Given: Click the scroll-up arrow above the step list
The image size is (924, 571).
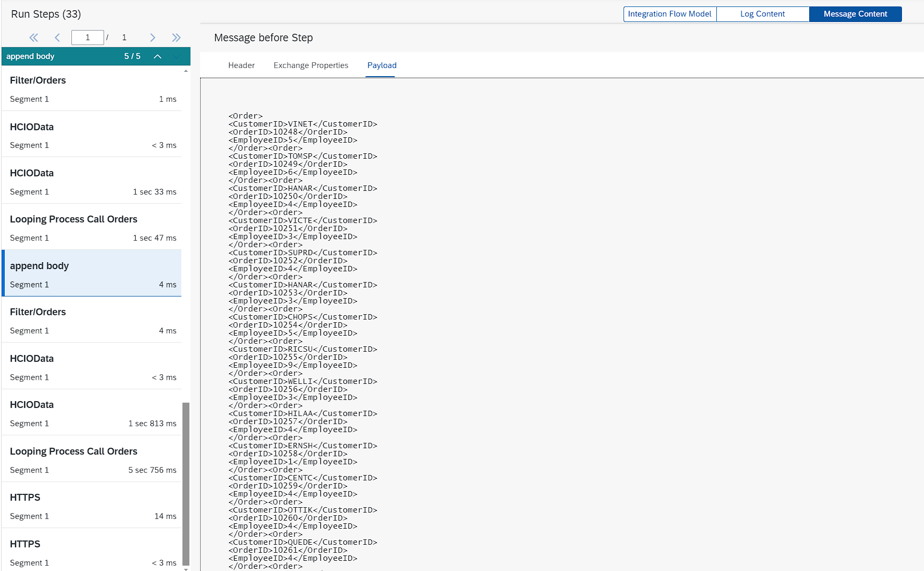Looking at the screenshot, I should 185,70.
